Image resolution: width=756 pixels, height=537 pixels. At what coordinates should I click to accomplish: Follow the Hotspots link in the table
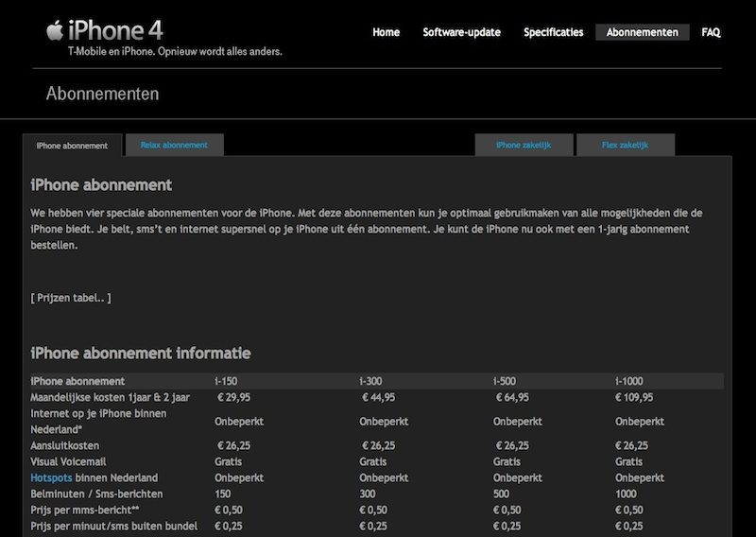pyautogui.click(x=51, y=477)
